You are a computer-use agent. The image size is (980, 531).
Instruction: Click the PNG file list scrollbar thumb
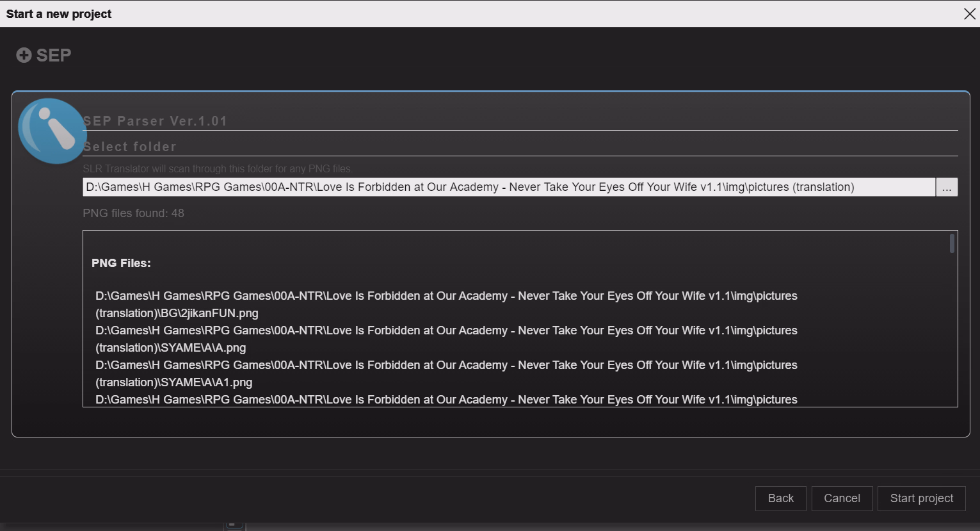point(952,243)
